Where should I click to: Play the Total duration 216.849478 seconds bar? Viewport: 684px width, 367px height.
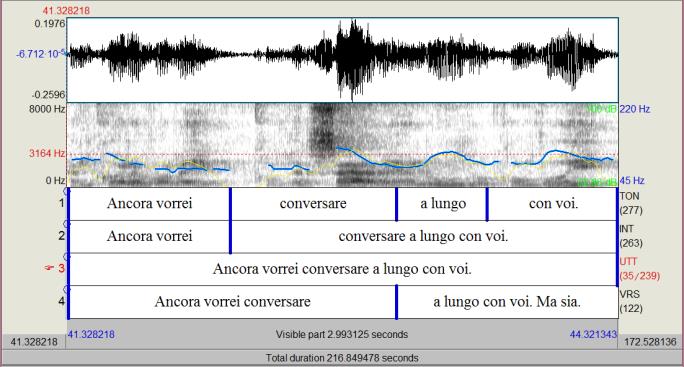(x=342, y=358)
